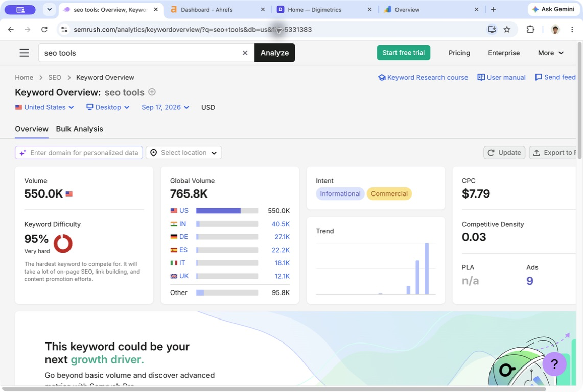Go to SEO breadcrumb
This screenshot has width=583, height=392.
[55, 77]
